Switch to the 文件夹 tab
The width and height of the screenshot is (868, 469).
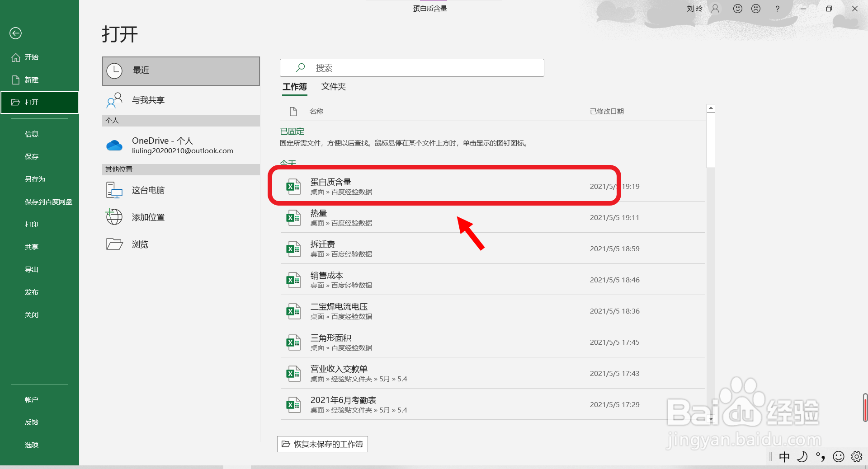point(333,87)
